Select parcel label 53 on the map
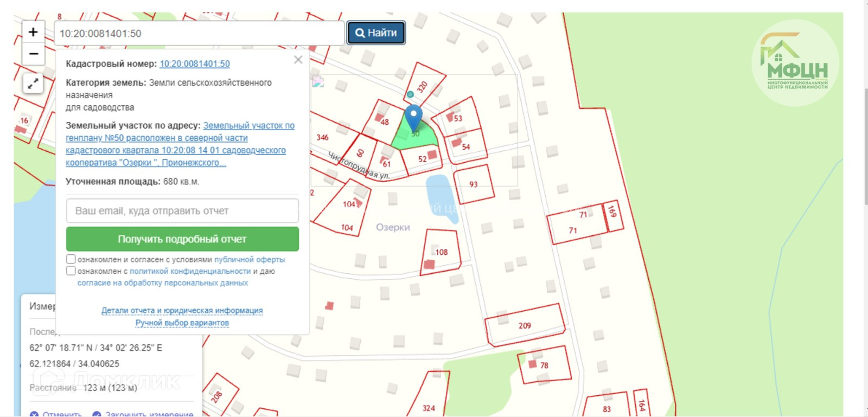The image size is (868, 417). point(458,119)
